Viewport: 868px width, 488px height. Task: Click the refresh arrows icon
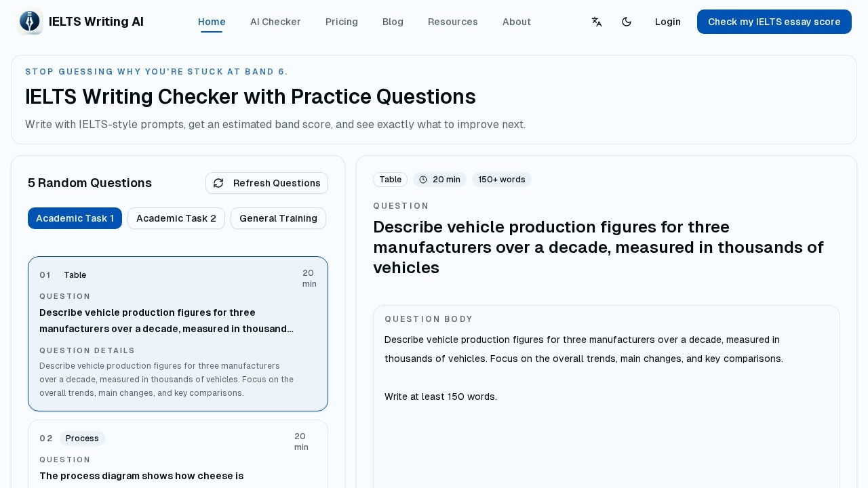(218, 183)
